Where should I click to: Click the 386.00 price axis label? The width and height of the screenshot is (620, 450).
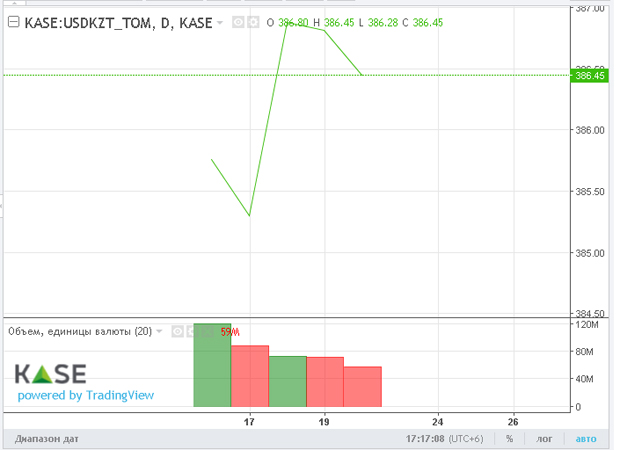point(590,130)
